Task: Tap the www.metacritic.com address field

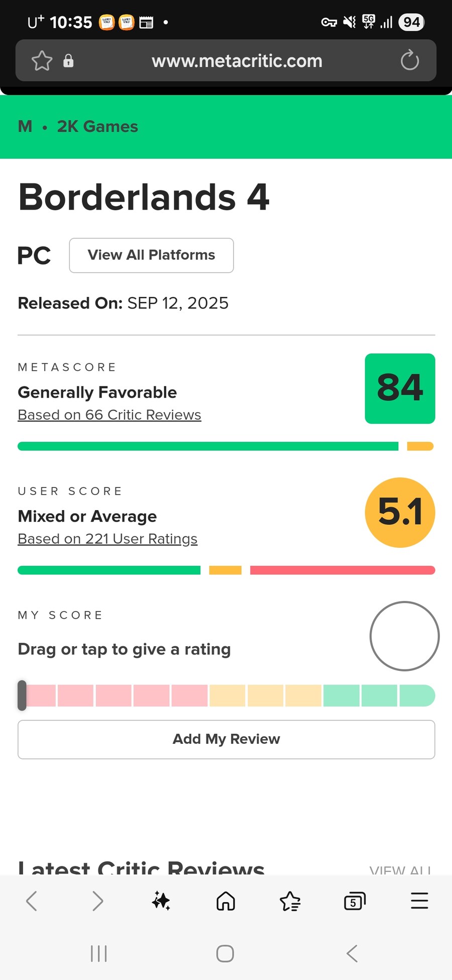Action: click(x=237, y=61)
